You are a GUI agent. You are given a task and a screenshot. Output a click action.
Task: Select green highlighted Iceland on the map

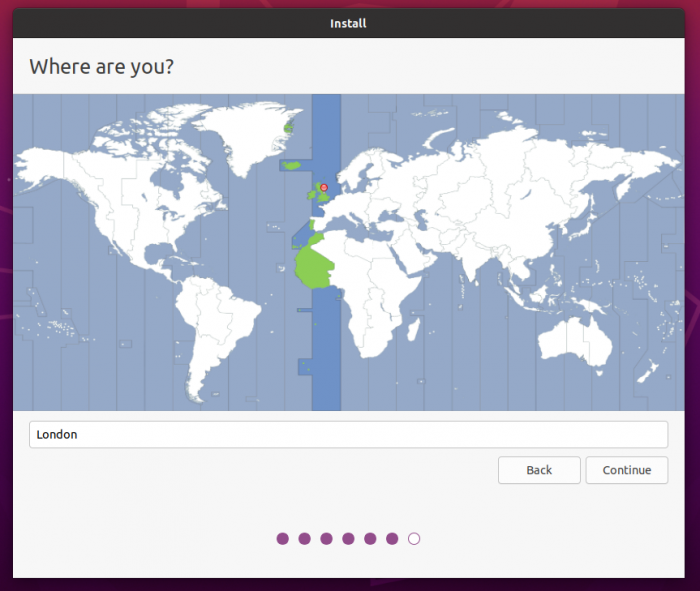[x=292, y=166]
